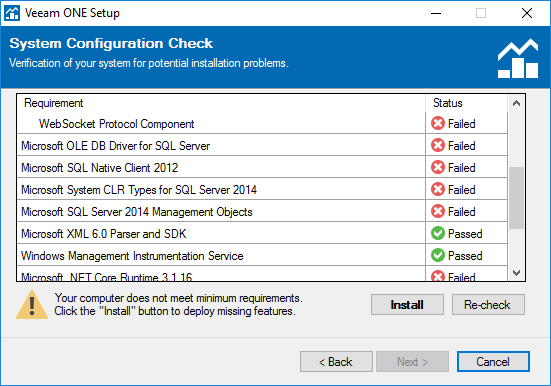The width and height of the screenshot is (551, 386).
Task: Click failed status icon for SQL Native Client 2012
Action: pos(438,167)
